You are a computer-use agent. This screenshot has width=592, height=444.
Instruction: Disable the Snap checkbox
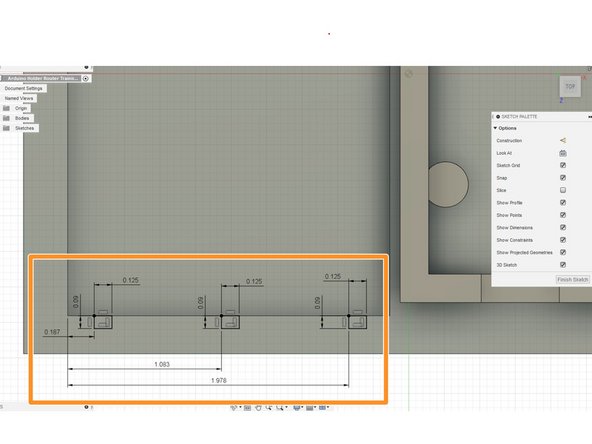pos(563,178)
